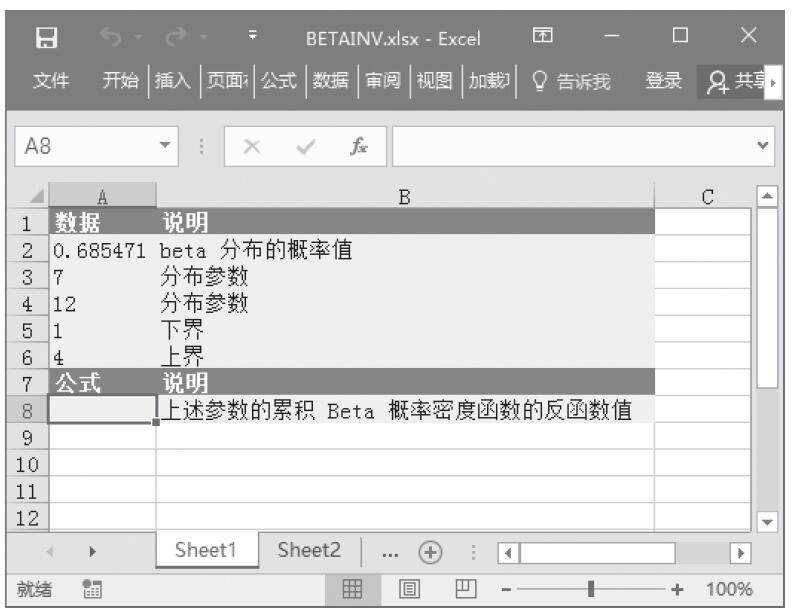Click the 登录 sign-in button

[663, 81]
